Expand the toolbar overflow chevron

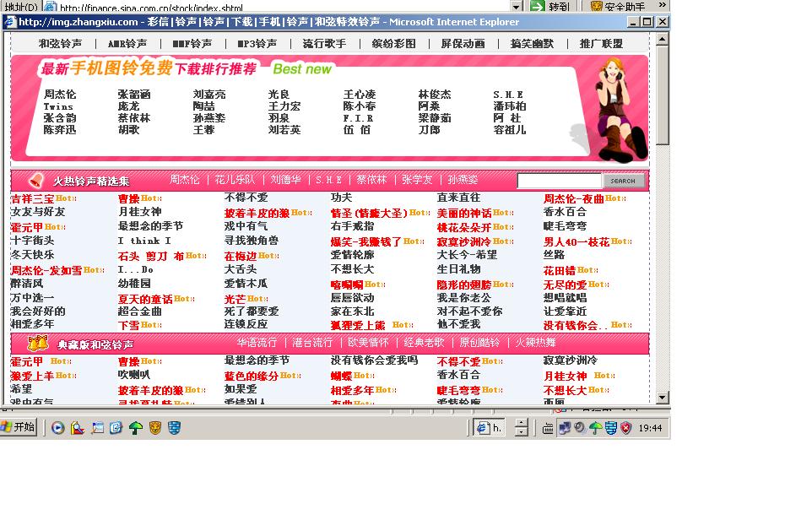click(663, 5)
